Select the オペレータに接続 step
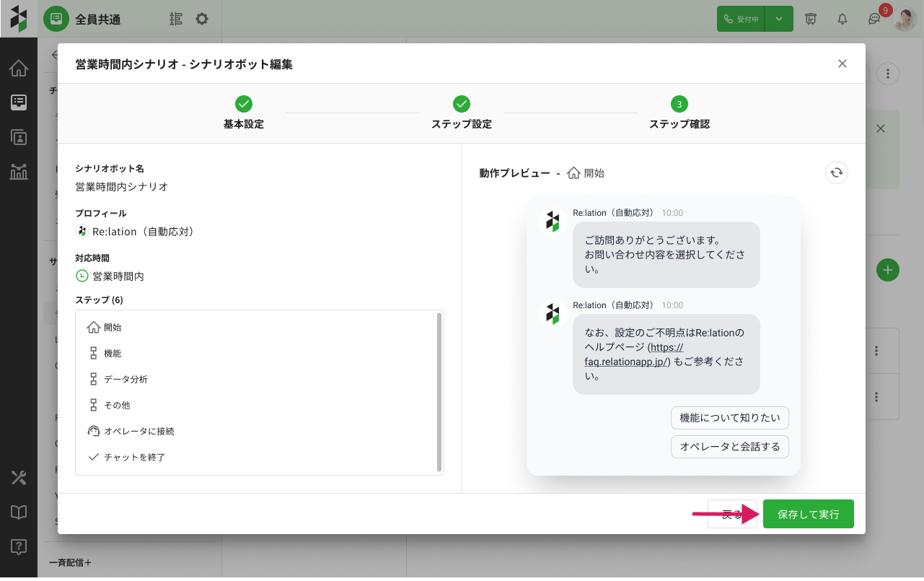924x581 pixels. coord(138,432)
